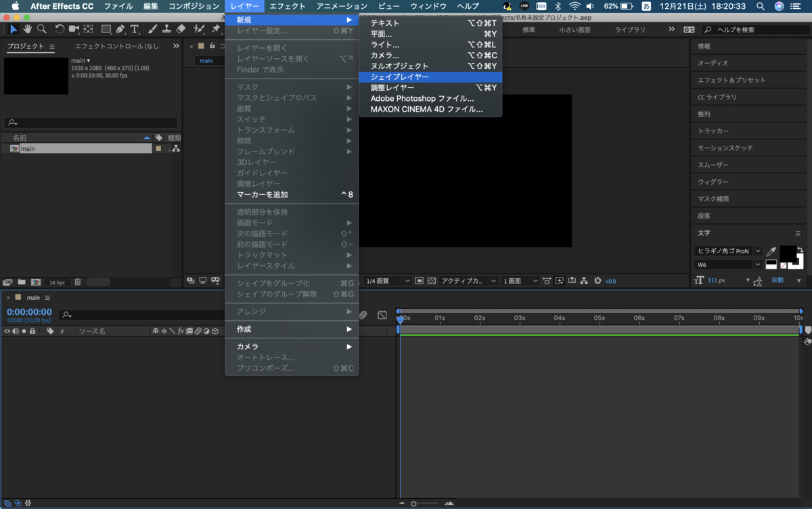812x509 pixels.
Task: Select the Pen tool
Action: pos(120,29)
